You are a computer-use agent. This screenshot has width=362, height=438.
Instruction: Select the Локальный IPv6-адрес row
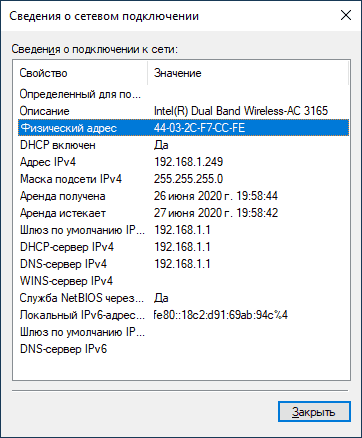pos(183,315)
